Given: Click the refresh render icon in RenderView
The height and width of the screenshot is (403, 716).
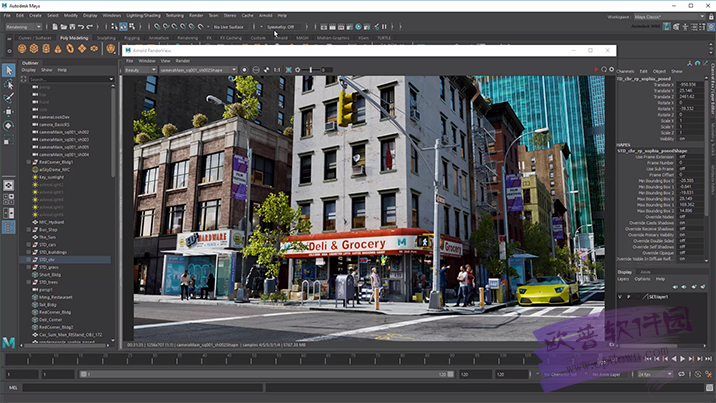Looking at the screenshot, I should pos(604,69).
